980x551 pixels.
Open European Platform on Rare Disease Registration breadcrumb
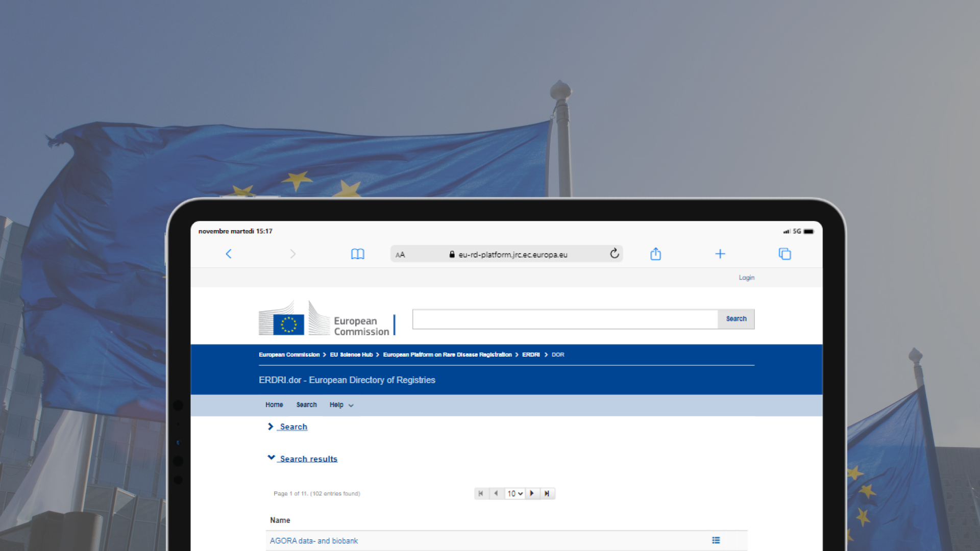click(x=447, y=355)
